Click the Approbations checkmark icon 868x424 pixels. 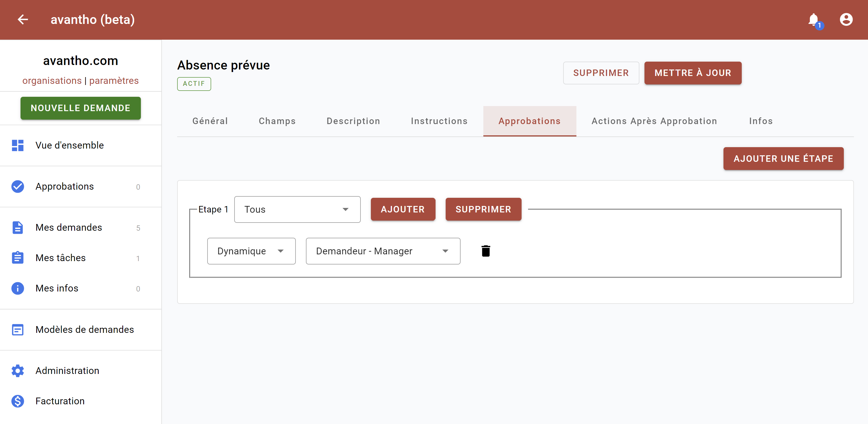point(17,186)
